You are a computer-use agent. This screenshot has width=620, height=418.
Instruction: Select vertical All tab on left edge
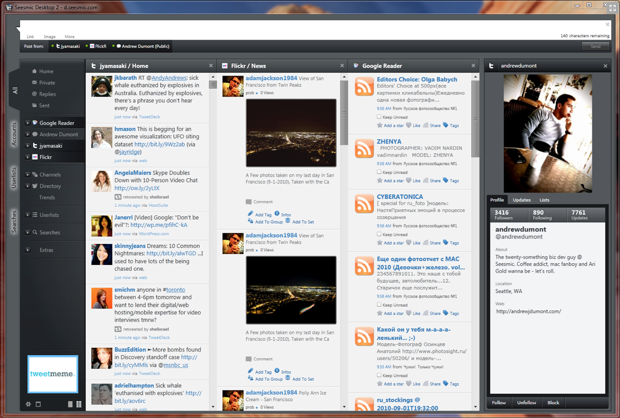[x=14, y=91]
